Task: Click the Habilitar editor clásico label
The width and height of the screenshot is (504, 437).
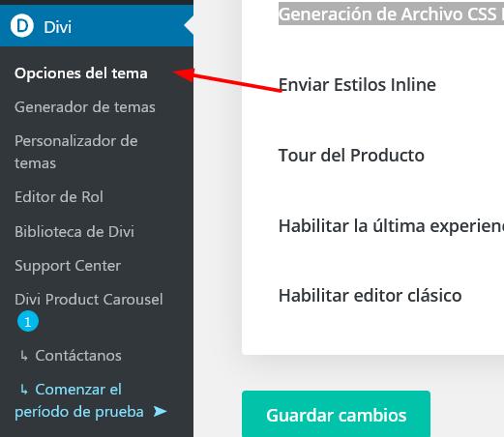Action: tap(371, 296)
